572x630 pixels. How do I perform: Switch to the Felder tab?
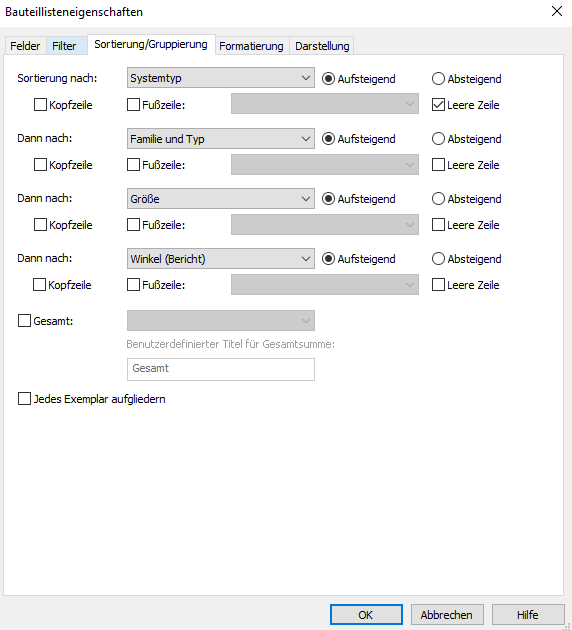pos(25,46)
